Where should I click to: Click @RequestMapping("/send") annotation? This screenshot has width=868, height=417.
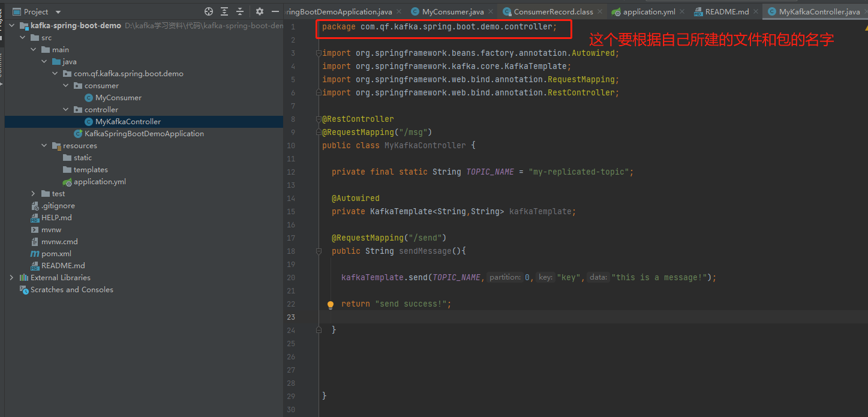[x=389, y=238]
